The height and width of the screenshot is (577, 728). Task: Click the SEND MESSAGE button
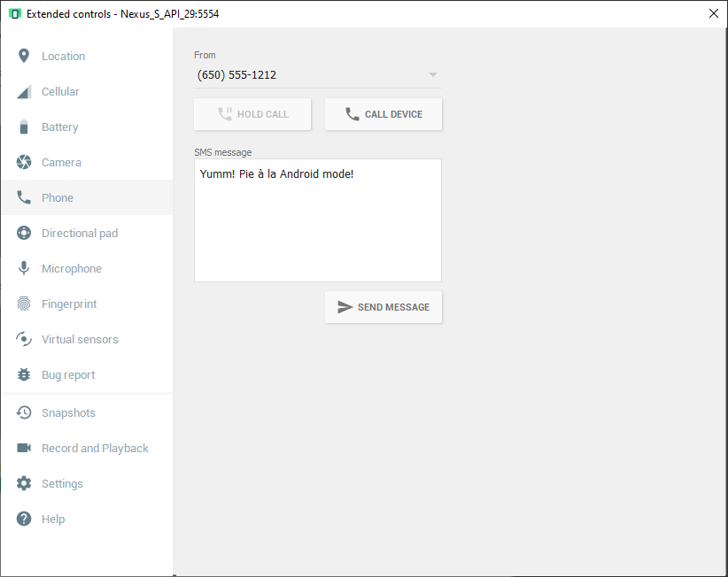point(383,307)
